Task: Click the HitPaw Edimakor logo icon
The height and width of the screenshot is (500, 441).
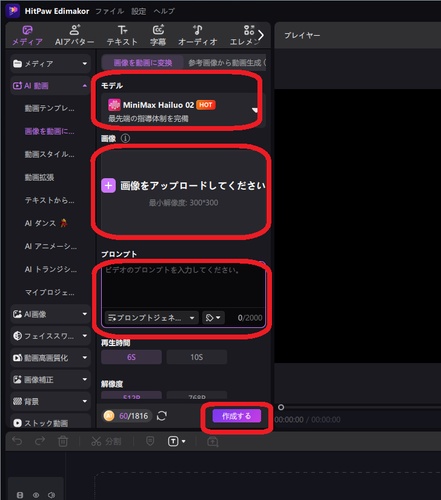Action: (13, 11)
